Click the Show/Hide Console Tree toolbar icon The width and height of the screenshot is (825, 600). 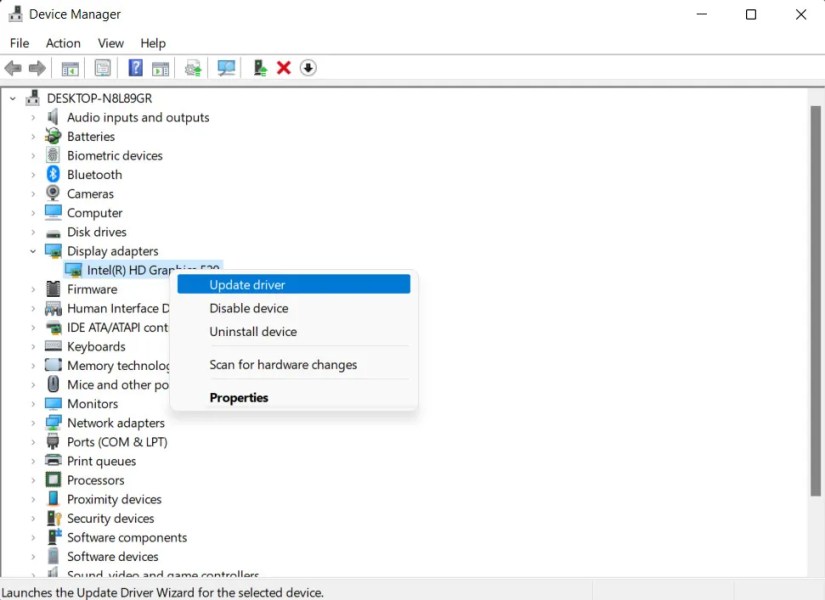pyautogui.click(x=70, y=67)
